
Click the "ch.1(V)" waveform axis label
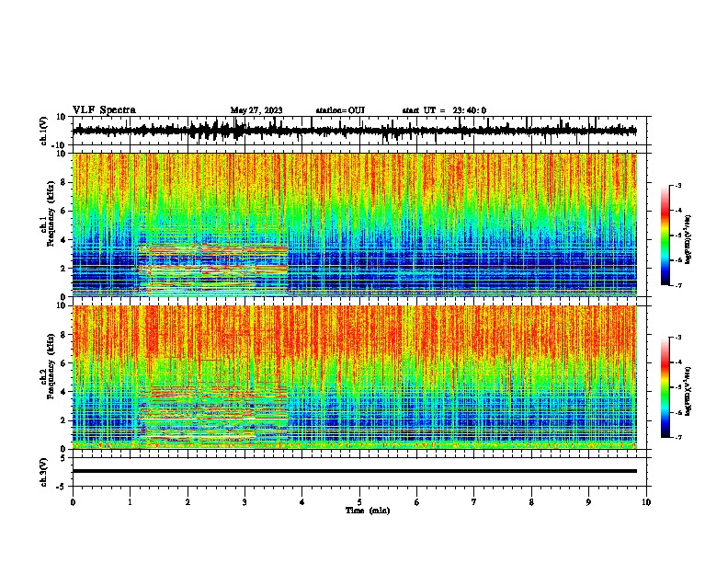click(x=44, y=131)
